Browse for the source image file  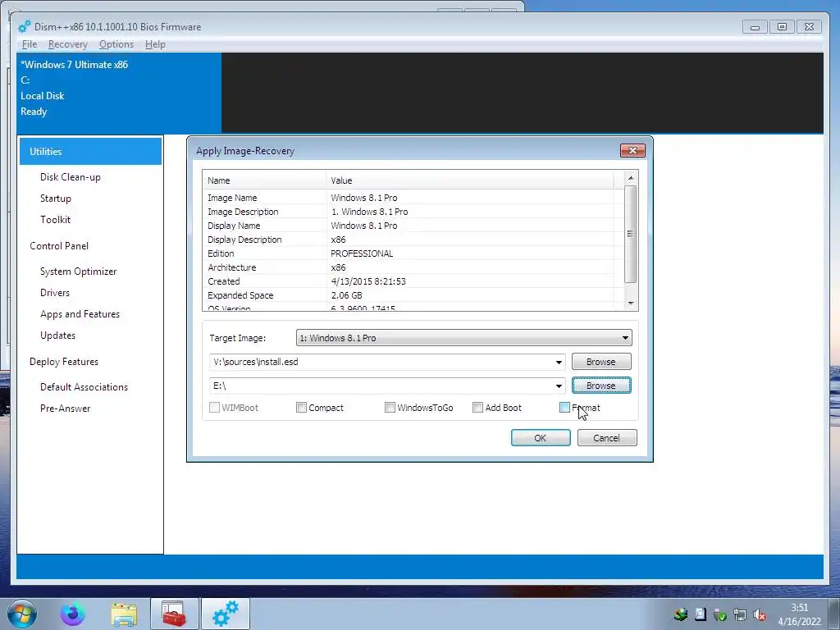coord(601,362)
